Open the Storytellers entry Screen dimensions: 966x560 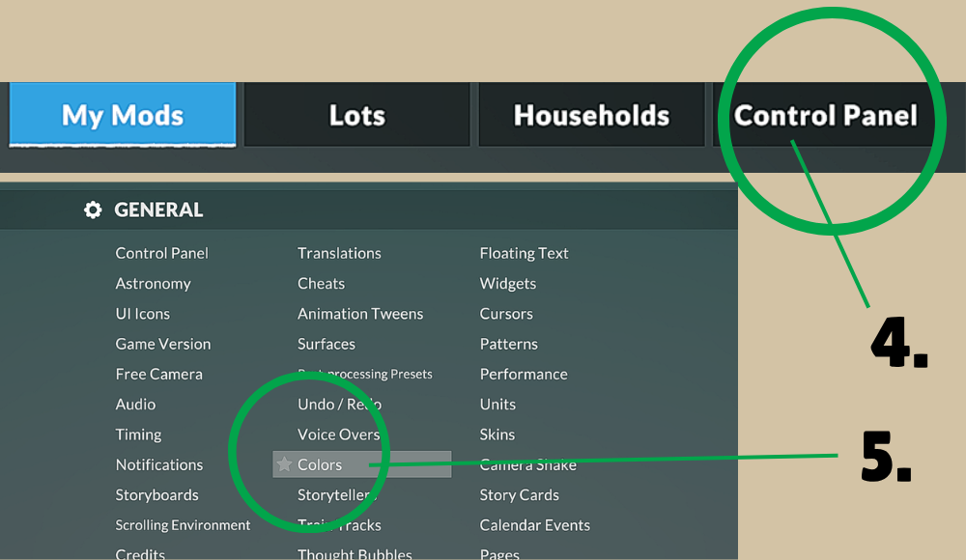337,494
